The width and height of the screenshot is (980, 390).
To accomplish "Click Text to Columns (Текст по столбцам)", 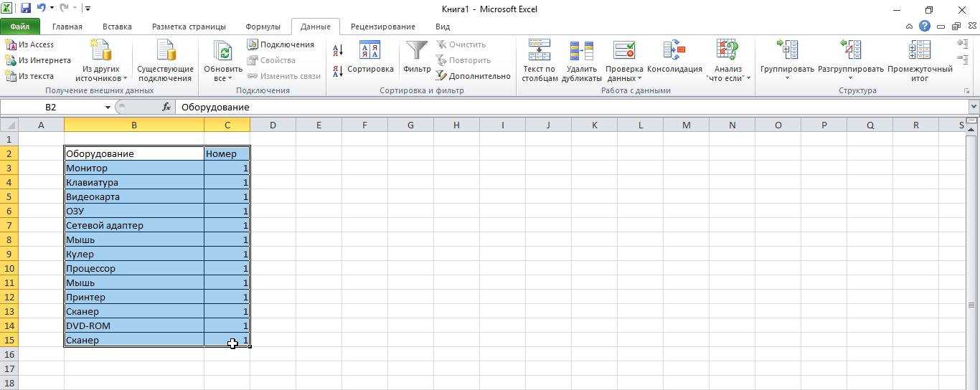I will click(x=540, y=61).
